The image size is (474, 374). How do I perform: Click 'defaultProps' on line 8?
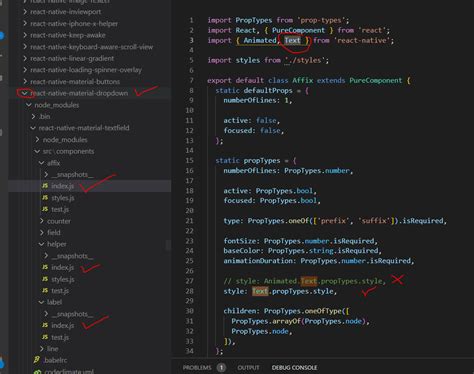pos(268,90)
